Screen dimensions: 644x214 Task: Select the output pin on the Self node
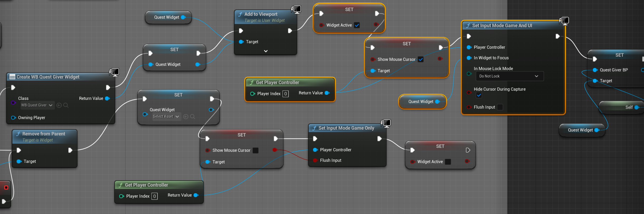[x=637, y=107]
